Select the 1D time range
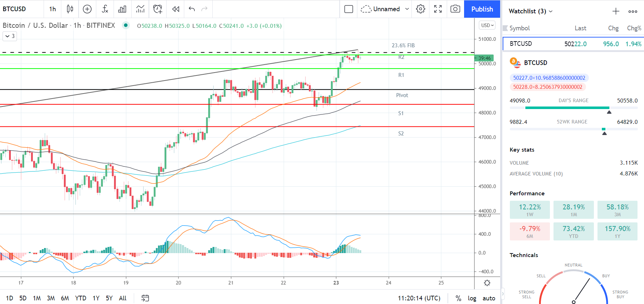Viewport: 644px width, 304px height. pyautogui.click(x=9, y=298)
